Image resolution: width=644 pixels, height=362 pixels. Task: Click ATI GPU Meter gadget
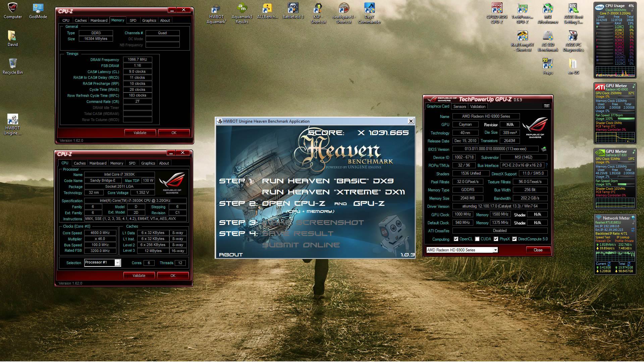click(x=615, y=114)
